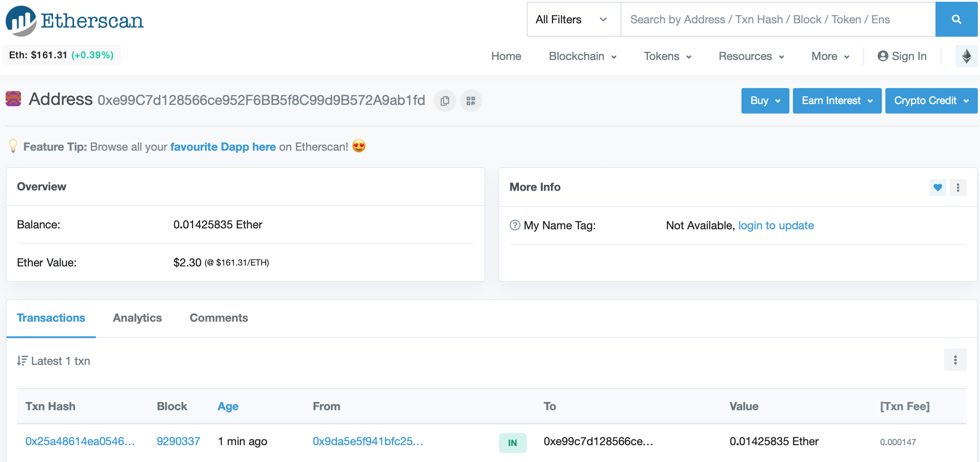
Task: Click the address blockie identicon
Action: pyautogui.click(x=13, y=98)
